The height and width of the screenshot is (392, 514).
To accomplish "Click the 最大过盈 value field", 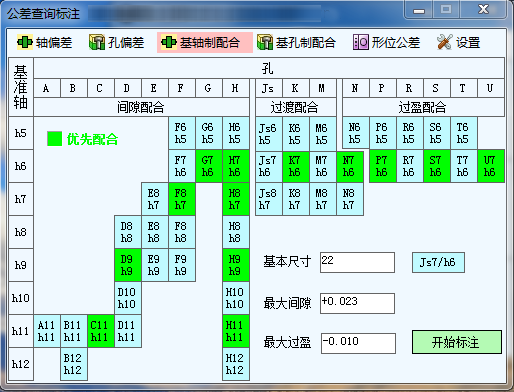I will [x=358, y=343].
